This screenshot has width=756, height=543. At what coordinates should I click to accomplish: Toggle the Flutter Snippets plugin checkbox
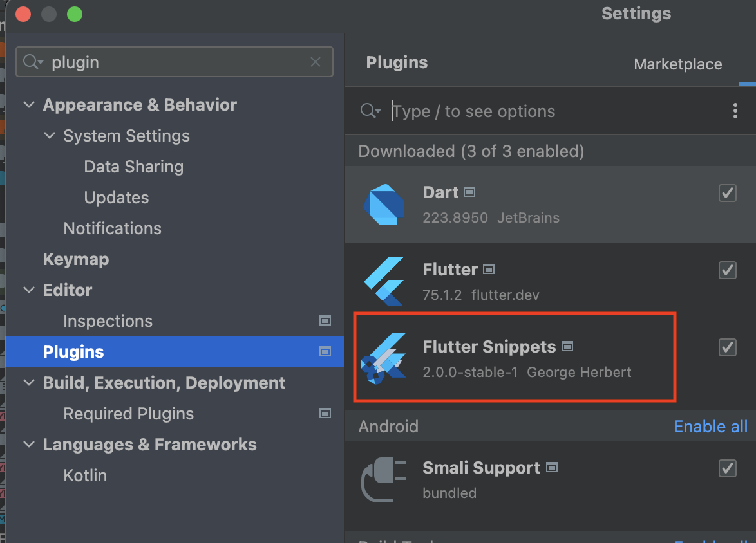(x=727, y=347)
